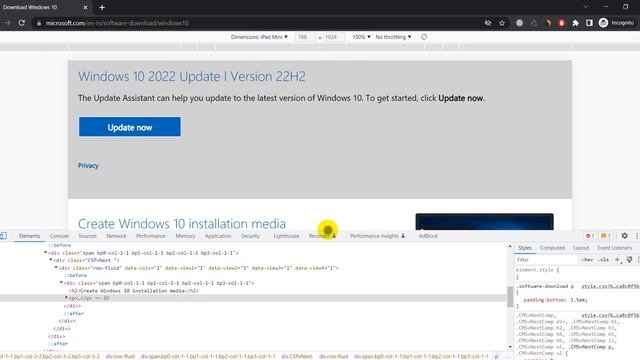Viewport: 640px width, 360px height.
Task: Open the Event Listeners pane tab
Action: coord(614,248)
